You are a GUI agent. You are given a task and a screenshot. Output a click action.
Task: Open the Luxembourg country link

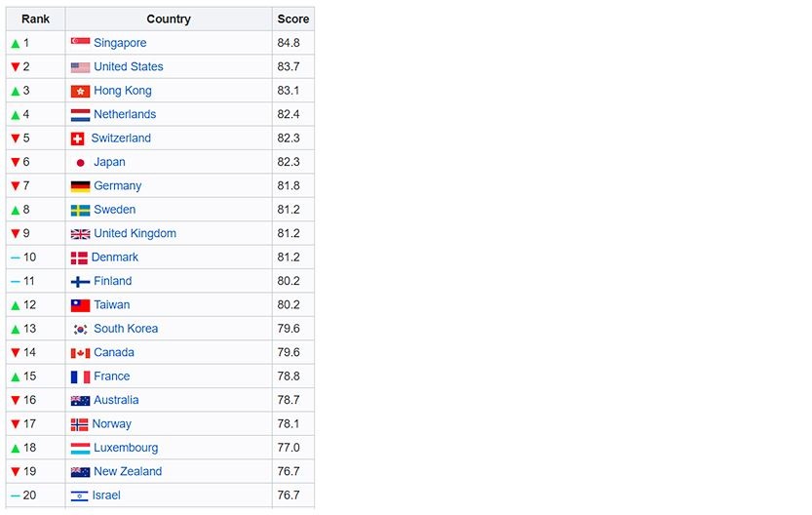[126, 448]
